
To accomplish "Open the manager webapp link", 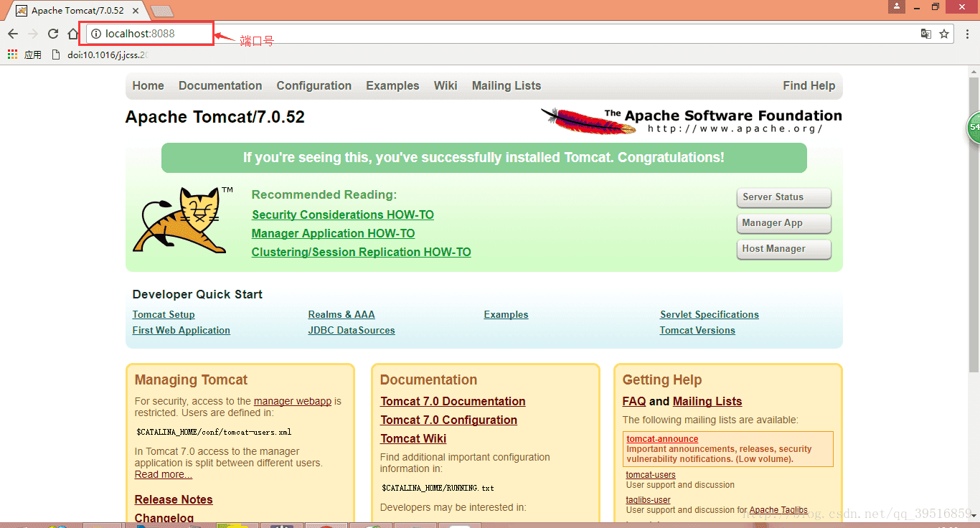I will [x=293, y=401].
